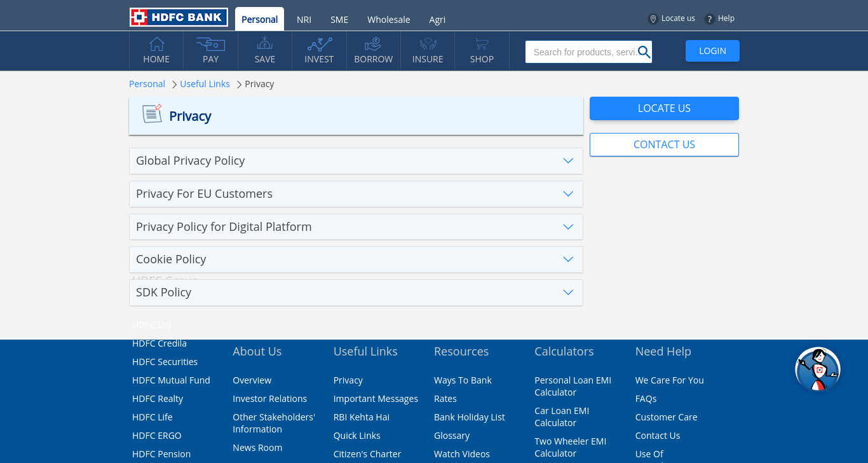Image resolution: width=868 pixels, height=463 pixels.
Task: Open Overview under About Us
Action: point(252,380)
